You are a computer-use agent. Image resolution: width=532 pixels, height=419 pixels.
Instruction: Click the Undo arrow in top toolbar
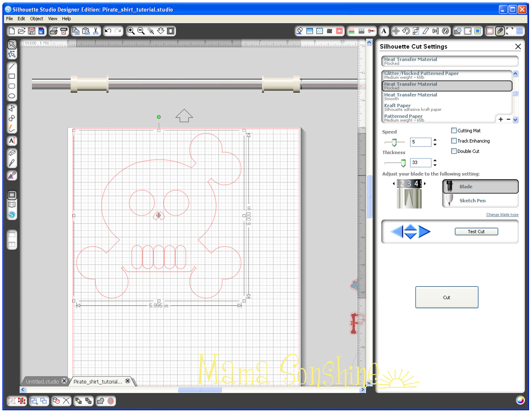pos(108,31)
